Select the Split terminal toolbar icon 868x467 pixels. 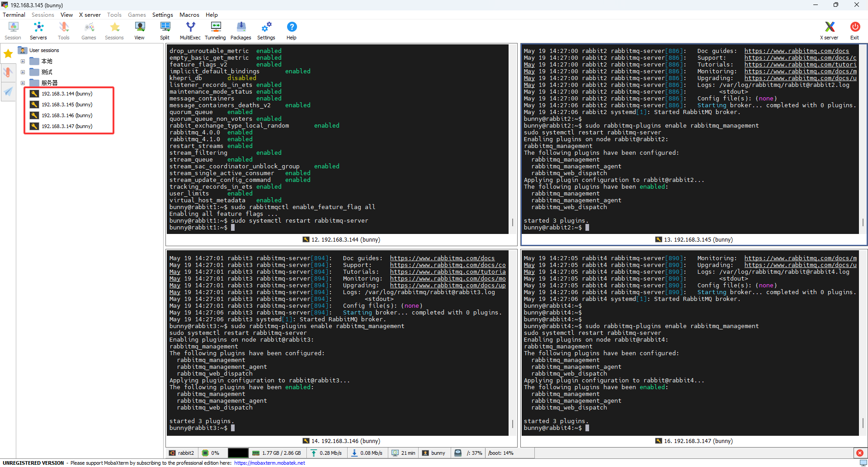(165, 31)
